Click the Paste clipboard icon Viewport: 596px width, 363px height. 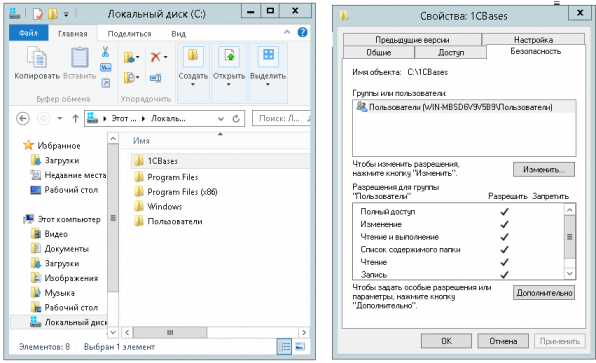point(79,58)
